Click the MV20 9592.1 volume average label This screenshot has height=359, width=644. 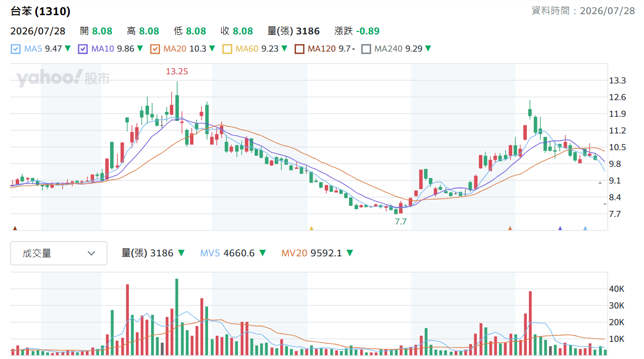coord(312,253)
